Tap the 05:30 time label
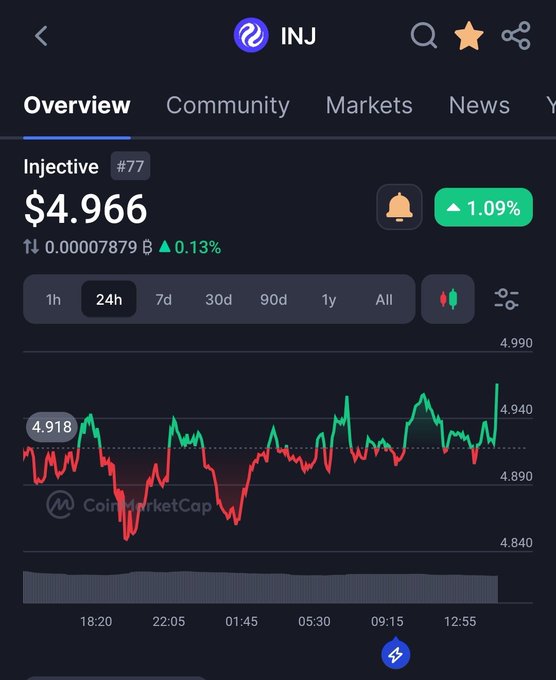Screen dimensions: 556x680 click(314, 621)
